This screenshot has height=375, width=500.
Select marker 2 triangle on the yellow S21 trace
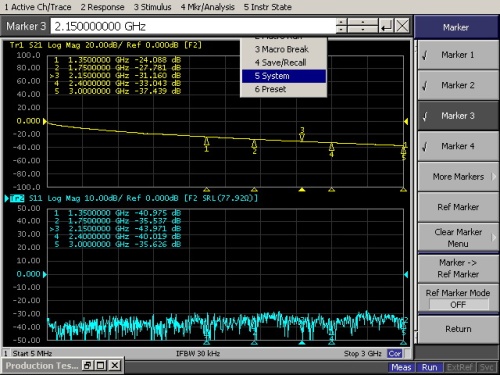coord(254,144)
